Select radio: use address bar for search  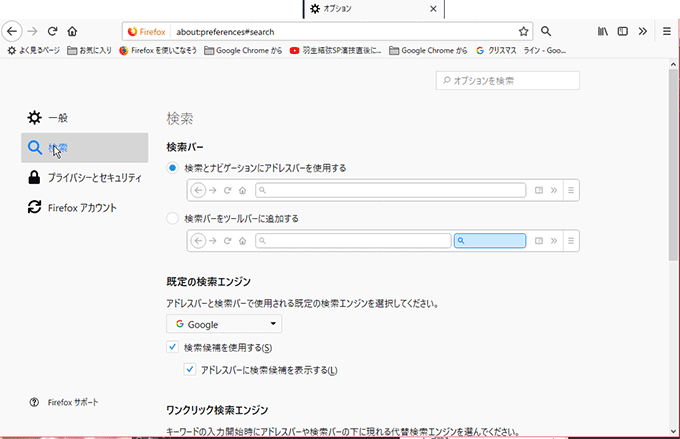click(x=173, y=168)
